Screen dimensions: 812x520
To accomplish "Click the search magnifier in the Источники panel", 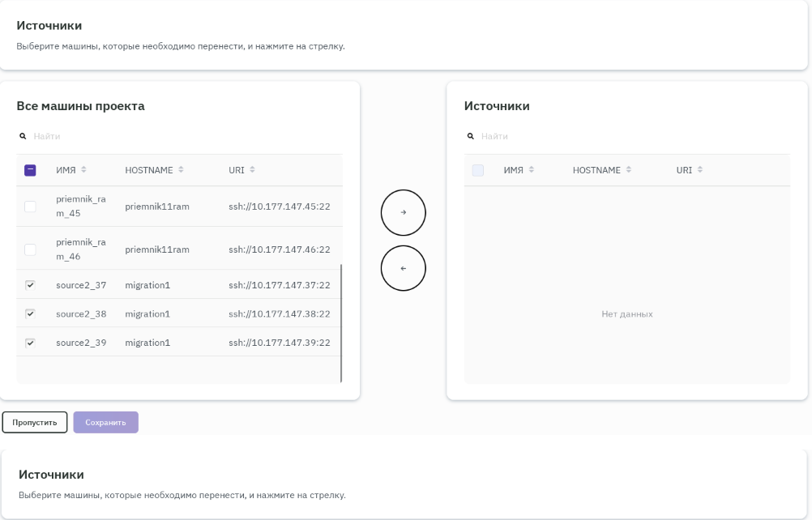I will tap(470, 136).
